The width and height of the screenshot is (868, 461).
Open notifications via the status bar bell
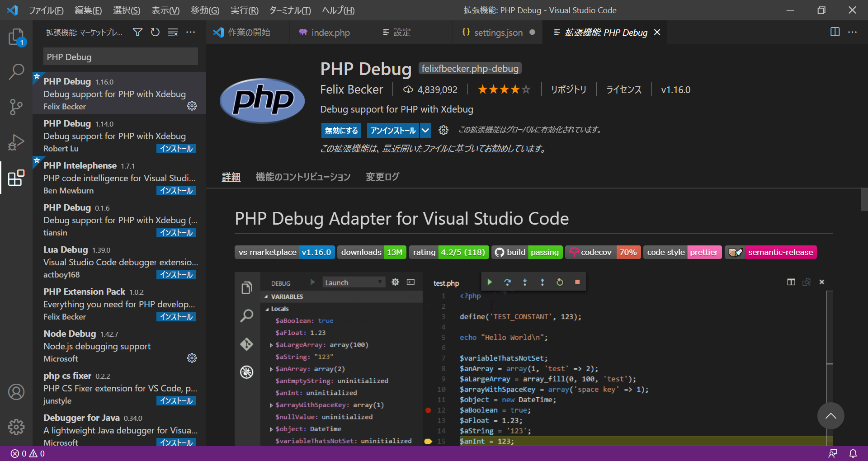pos(853,453)
